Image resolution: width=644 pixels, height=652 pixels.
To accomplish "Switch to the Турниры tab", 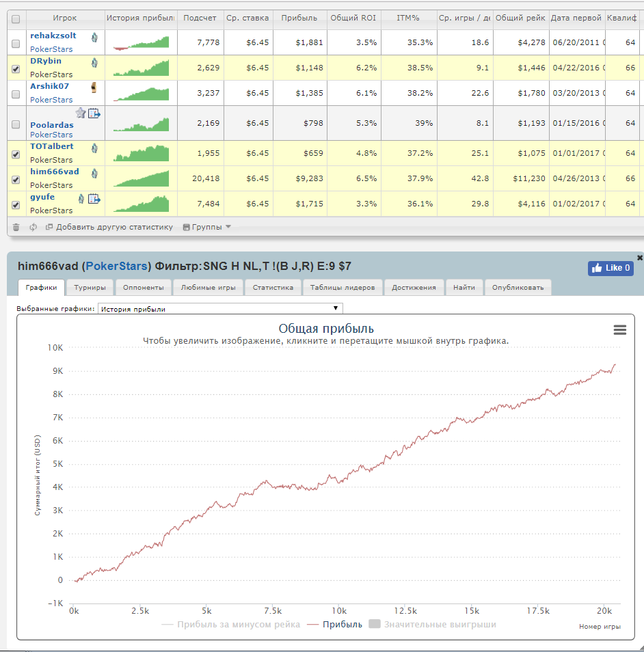I will (90, 287).
